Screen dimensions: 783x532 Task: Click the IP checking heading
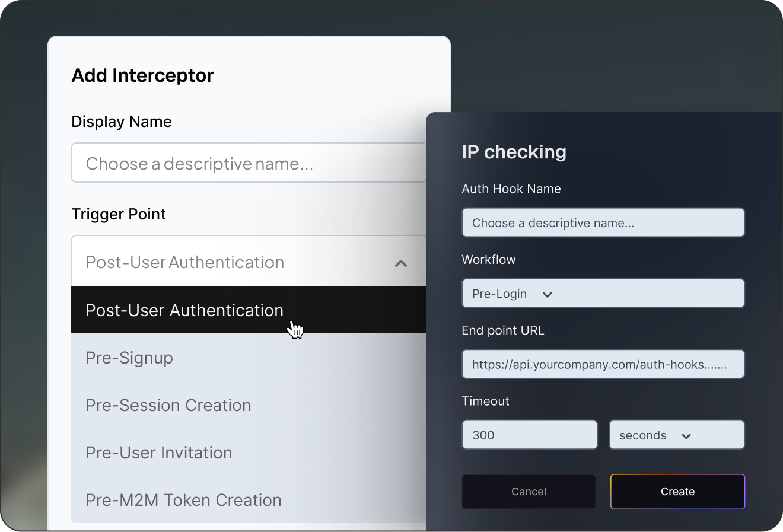pos(514,152)
